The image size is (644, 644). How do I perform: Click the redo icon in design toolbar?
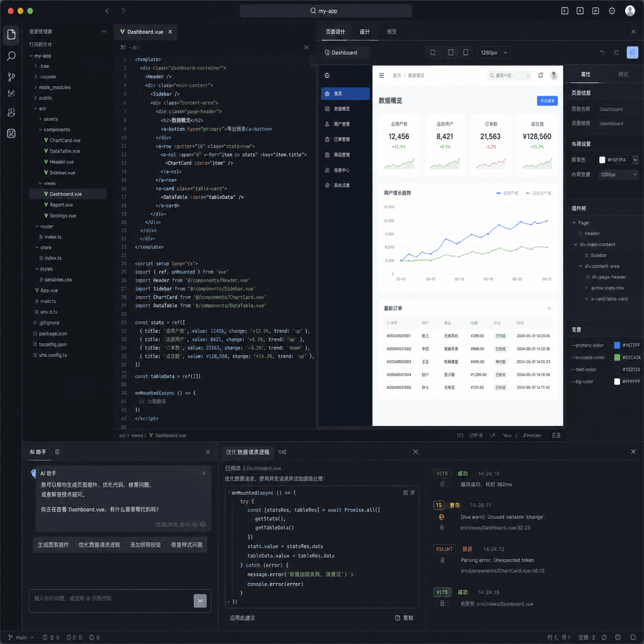coord(616,53)
